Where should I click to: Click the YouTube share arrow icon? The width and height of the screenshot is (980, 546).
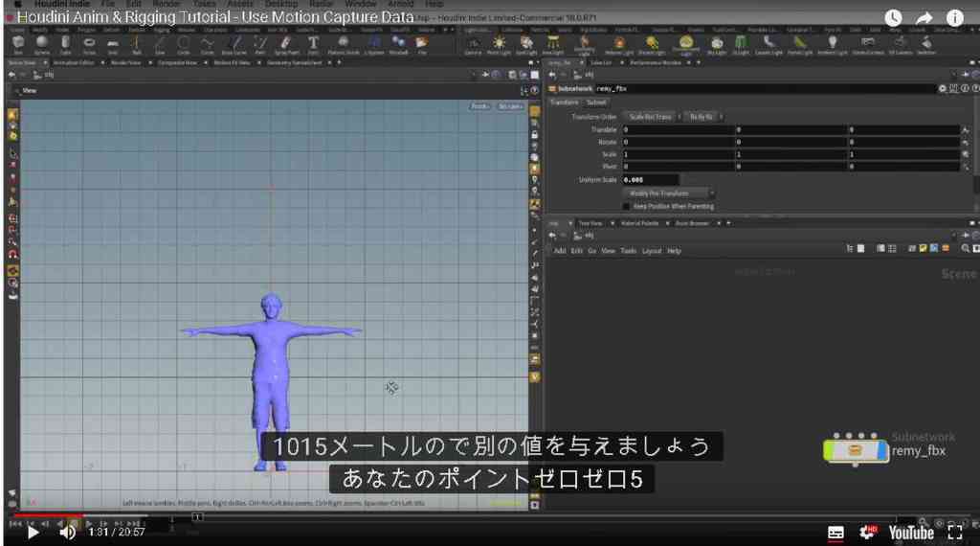[x=924, y=18]
